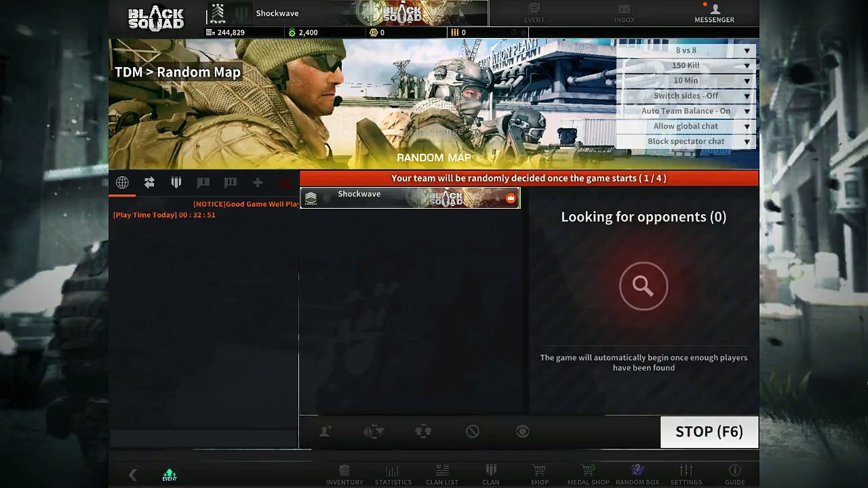Viewport: 868px width, 488px height.
Task: Select the global chat globe tab
Action: coord(122,182)
